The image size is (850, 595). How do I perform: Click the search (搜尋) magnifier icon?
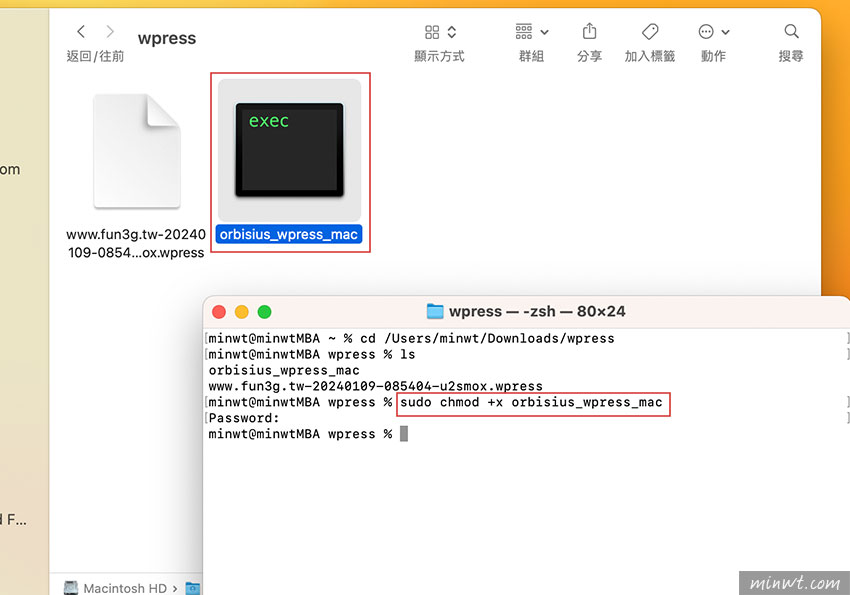coord(791,31)
